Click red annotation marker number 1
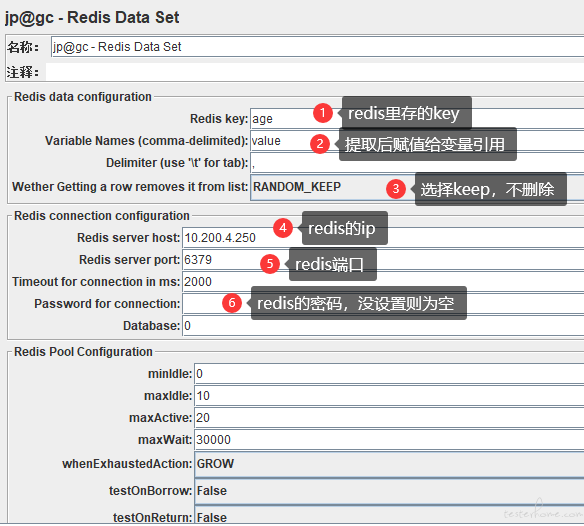The image size is (584, 526). pyautogui.click(x=323, y=113)
